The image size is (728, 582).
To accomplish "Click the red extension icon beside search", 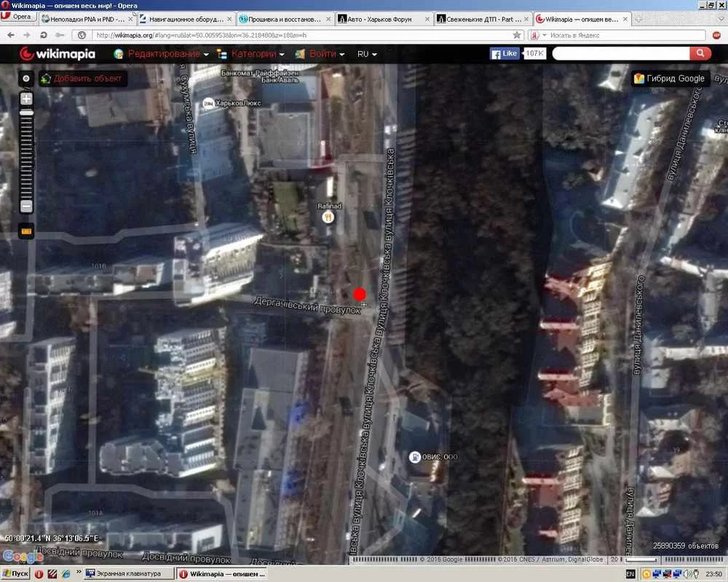I will point(716,35).
